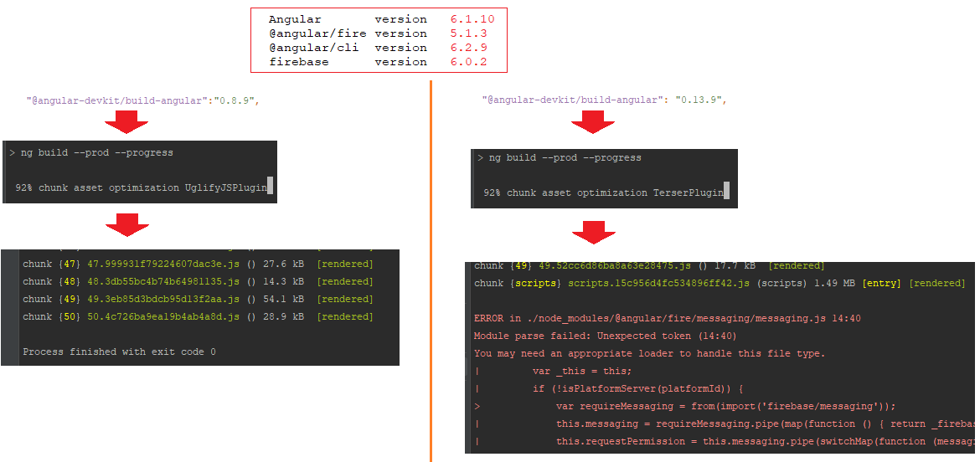The image size is (980, 462).
Task: Place cursor after TerserPlugin at the terminal caret
Action: pyautogui.click(x=726, y=192)
